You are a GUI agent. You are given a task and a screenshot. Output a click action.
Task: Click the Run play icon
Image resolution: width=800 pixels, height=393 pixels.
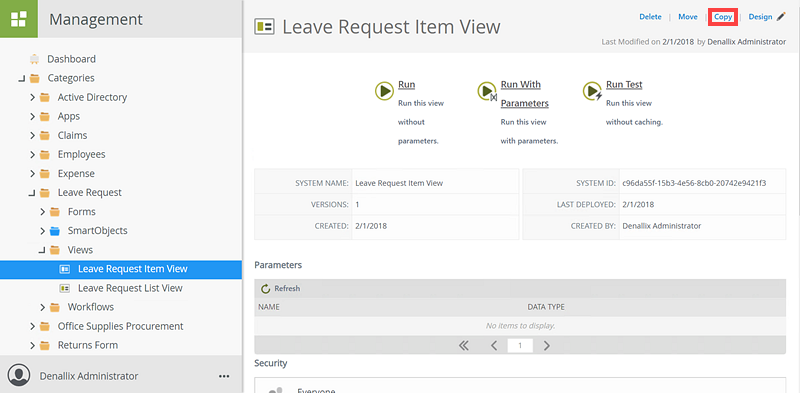pos(384,91)
